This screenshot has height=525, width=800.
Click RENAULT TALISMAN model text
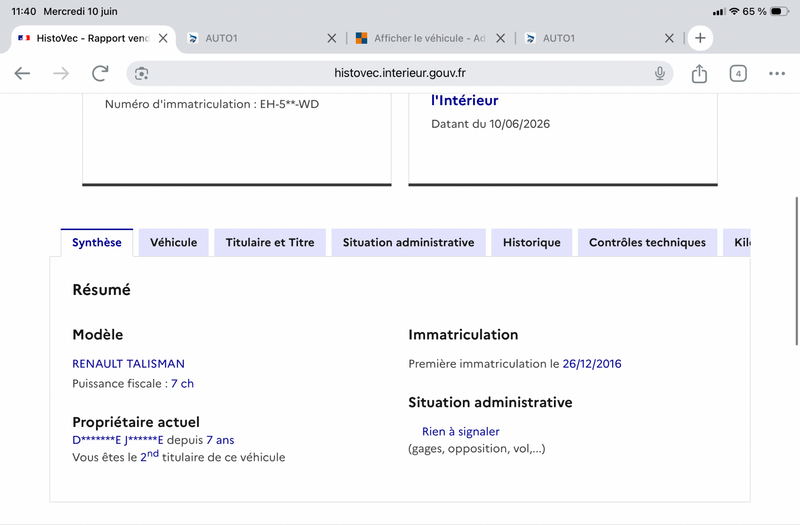[x=129, y=364]
